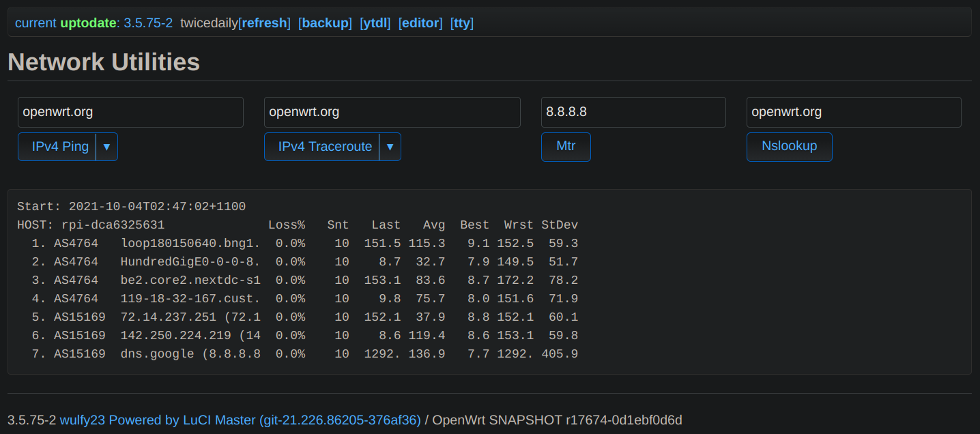This screenshot has width=980, height=434.
Task: Click the Network Utilities heading
Action: [104, 62]
